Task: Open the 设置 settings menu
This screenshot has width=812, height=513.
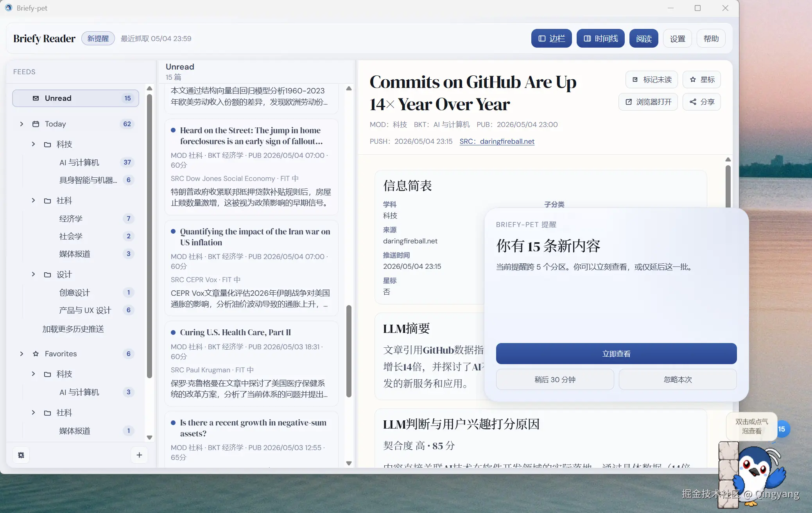Action: click(678, 38)
